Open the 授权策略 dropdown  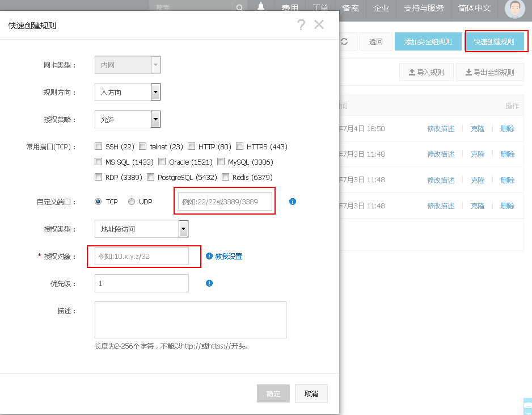(155, 119)
